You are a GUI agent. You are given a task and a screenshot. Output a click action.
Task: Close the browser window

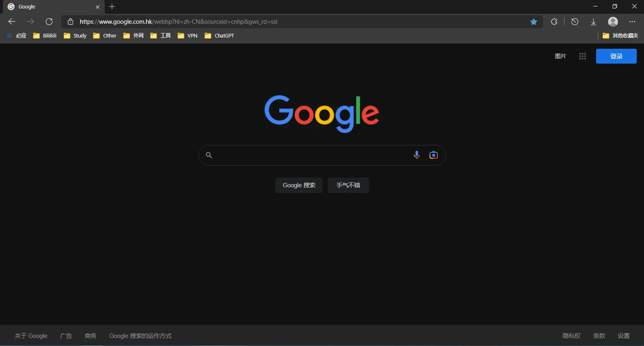634,6
